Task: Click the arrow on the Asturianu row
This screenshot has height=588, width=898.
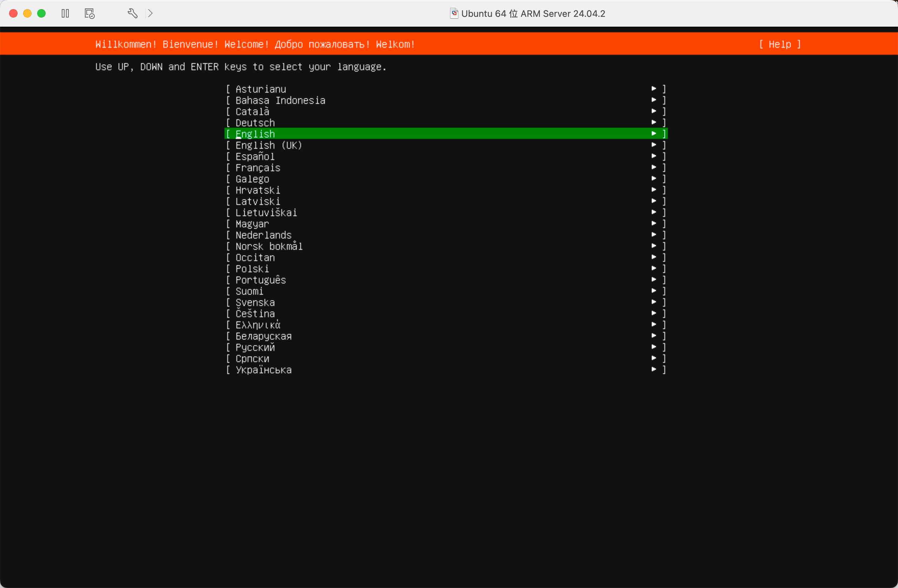Action: (654, 89)
